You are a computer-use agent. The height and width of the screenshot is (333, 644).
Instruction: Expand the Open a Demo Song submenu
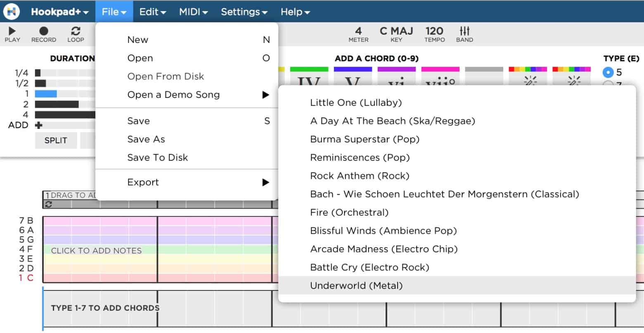[x=173, y=95]
